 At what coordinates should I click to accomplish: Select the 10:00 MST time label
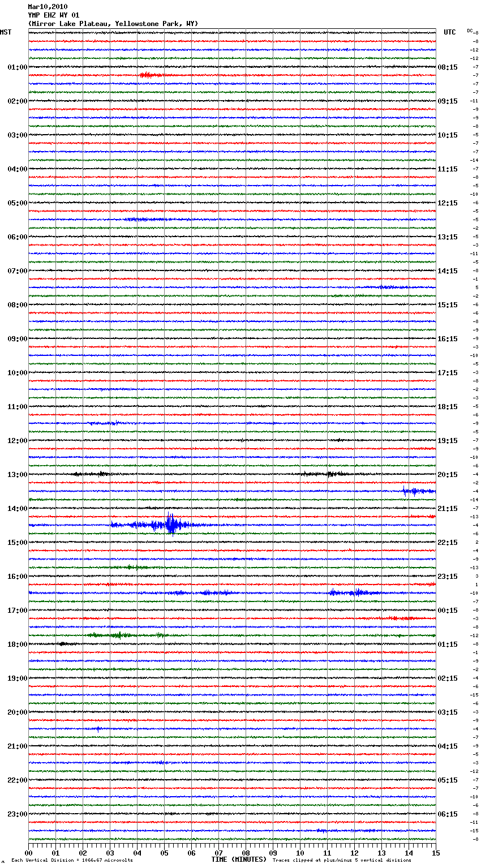pyautogui.click(x=18, y=373)
